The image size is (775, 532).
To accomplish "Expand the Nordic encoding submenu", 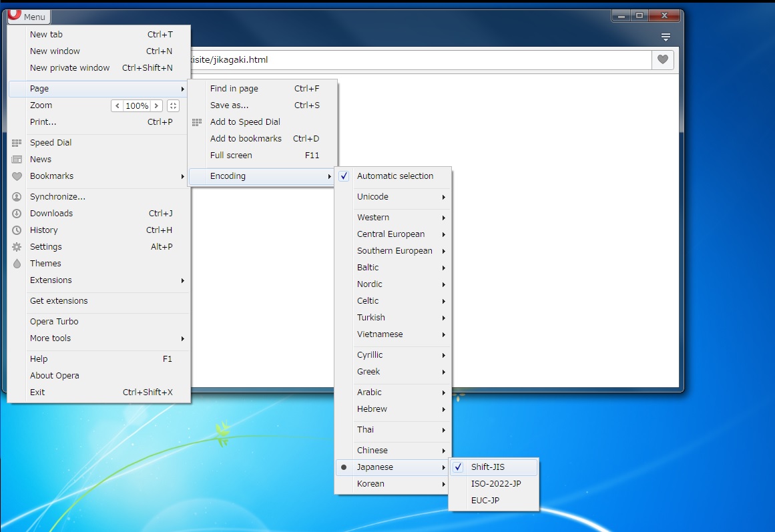I will [393, 284].
